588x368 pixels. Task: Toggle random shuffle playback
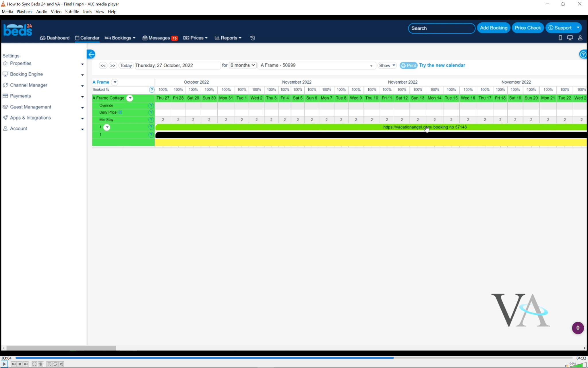coord(61,364)
